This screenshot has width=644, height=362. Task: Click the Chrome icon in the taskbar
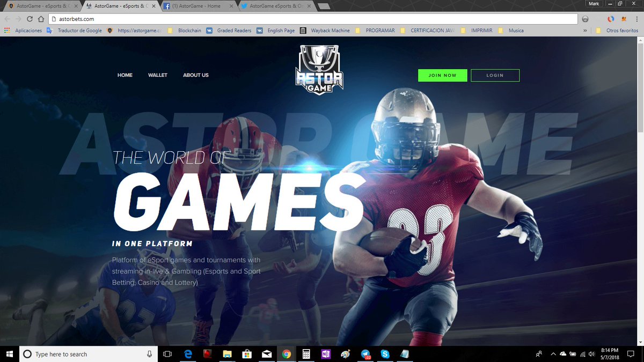pyautogui.click(x=287, y=354)
